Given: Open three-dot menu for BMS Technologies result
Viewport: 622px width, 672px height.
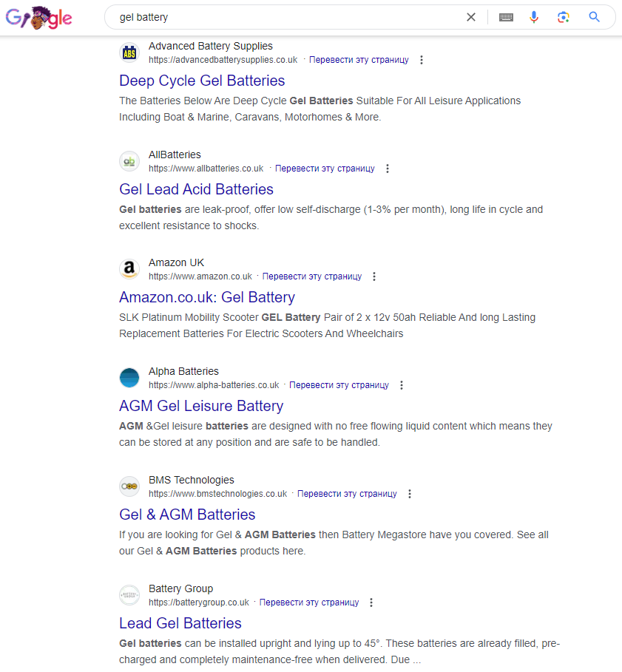Looking at the screenshot, I should [x=410, y=494].
